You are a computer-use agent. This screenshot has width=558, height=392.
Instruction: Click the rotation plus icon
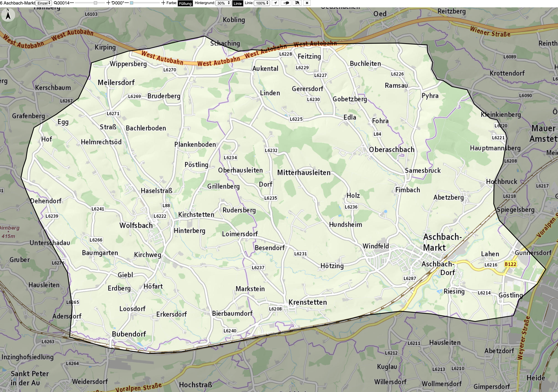pyautogui.click(x=163, y=3)
